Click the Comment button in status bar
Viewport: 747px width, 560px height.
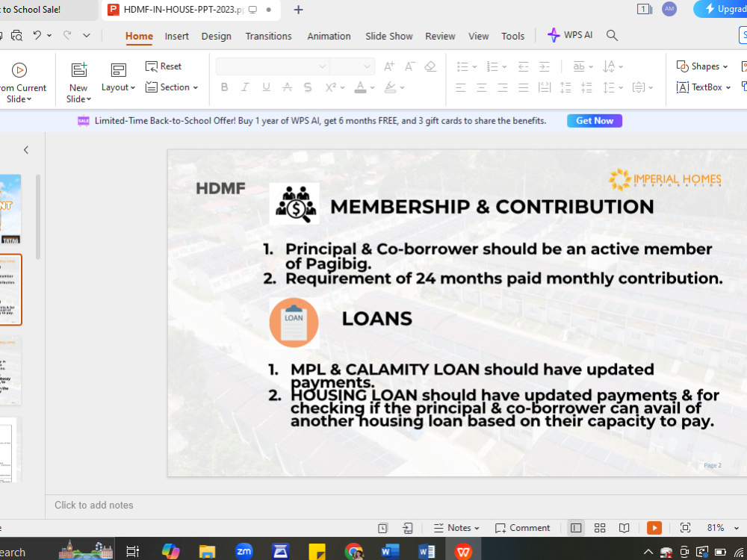click(523, 528)
